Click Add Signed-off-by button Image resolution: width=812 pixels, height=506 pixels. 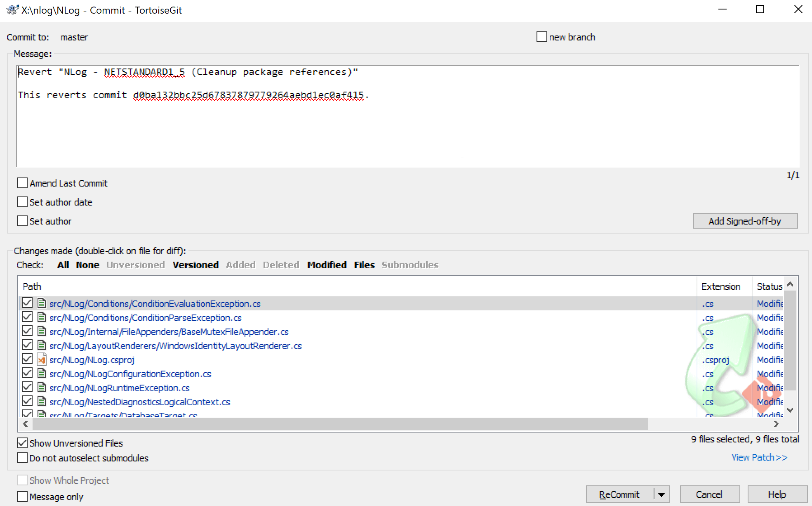pos(745,221)
